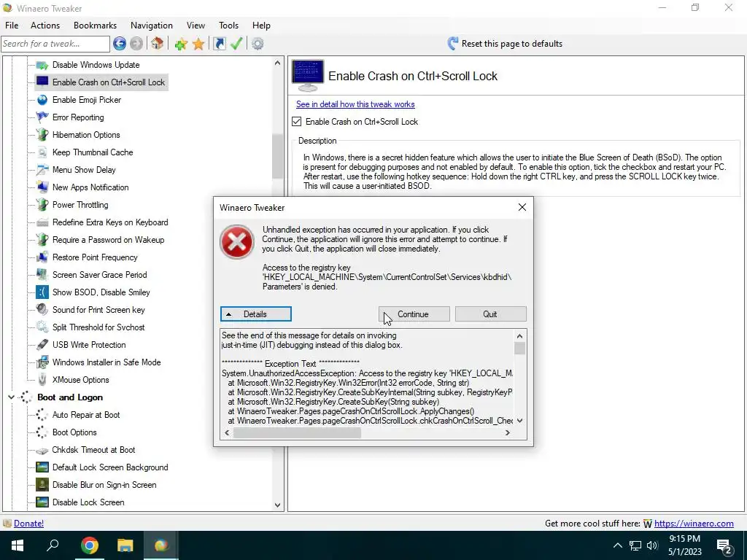The image size is (747, 560).
Task: Click the Disable Lock Screen icon
Action: tap(42, 502)
